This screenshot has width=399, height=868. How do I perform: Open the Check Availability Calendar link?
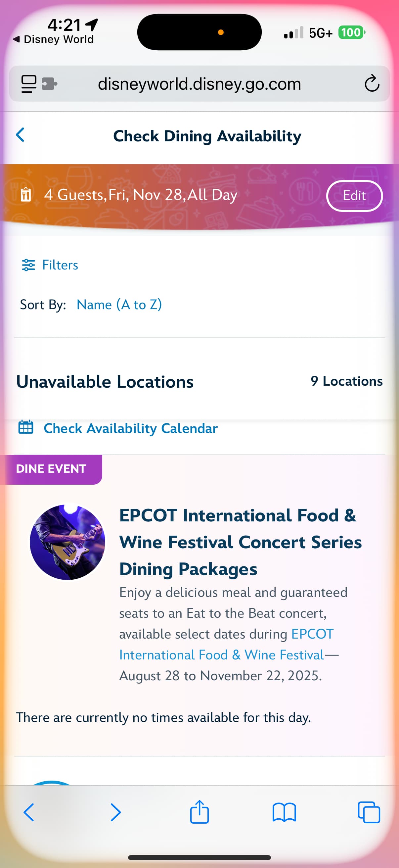click(x=131, y=428)
